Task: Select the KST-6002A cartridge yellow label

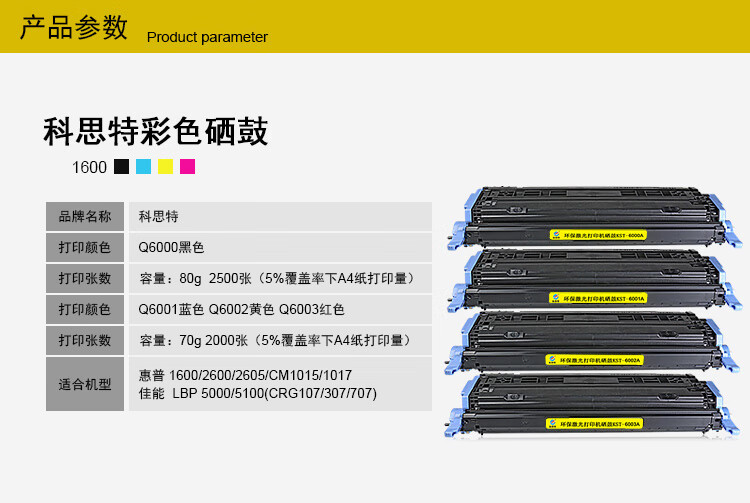Action: pyautogui.click(x=594, y=359)
